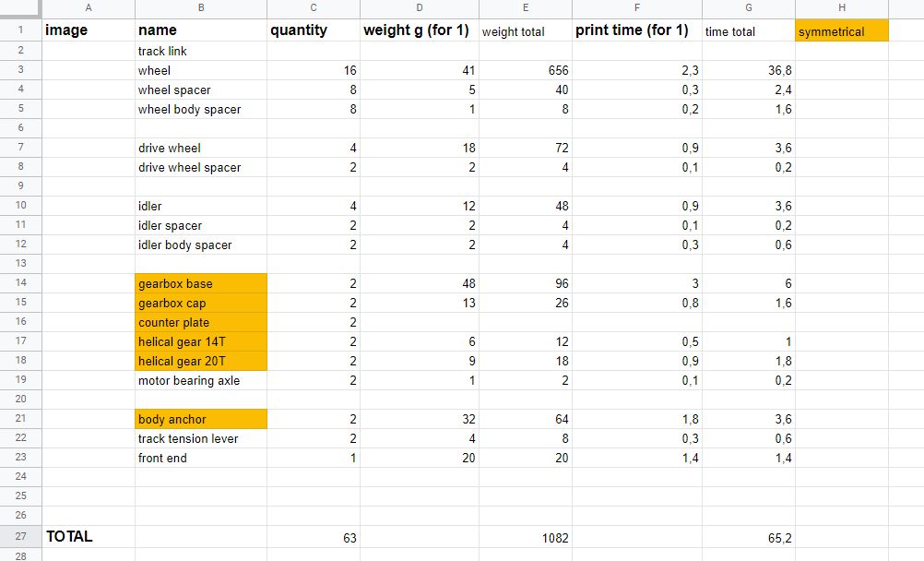Click the TOTAL label cell
Image resolution: width=924 pixels, height=561 pixels.
(89, 536)
